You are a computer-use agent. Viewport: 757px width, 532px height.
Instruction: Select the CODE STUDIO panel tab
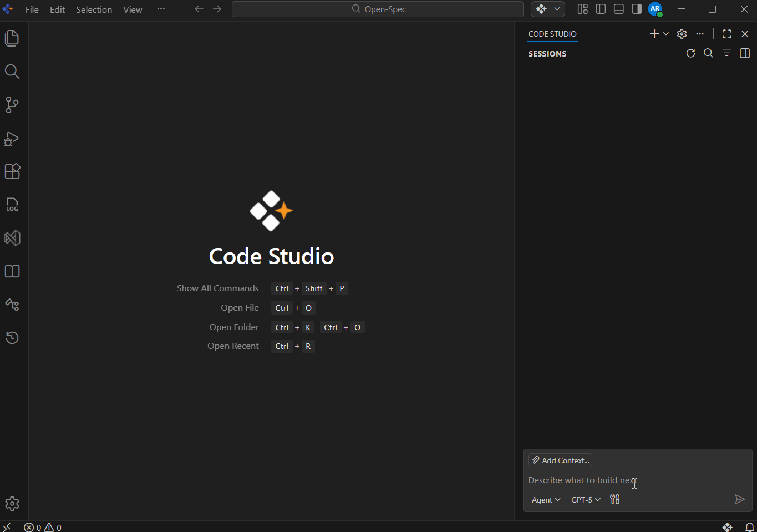coord(552,34)
